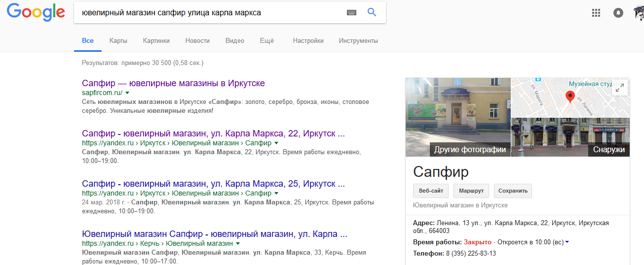Click inside the search query field
644x265 pixels.
pos(210,13)
